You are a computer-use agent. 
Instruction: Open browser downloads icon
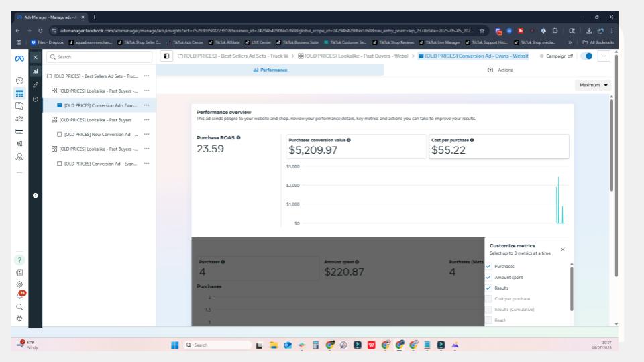[588, 31]
